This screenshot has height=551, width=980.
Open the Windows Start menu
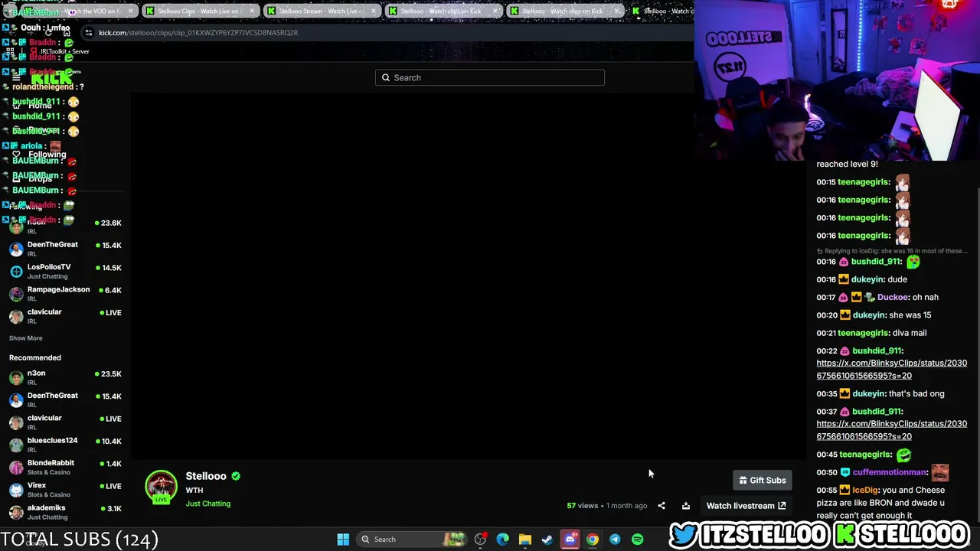343,540
